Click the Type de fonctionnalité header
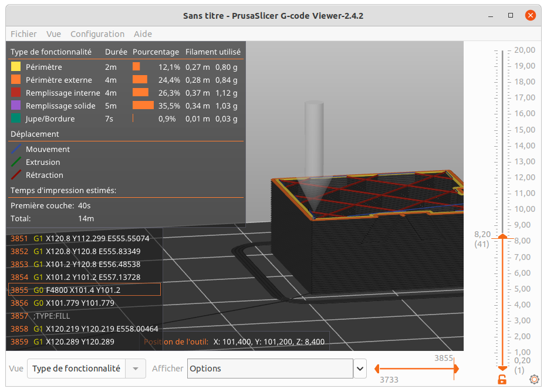The height and width of the screenshot is (392, 547). click(51, 52)
